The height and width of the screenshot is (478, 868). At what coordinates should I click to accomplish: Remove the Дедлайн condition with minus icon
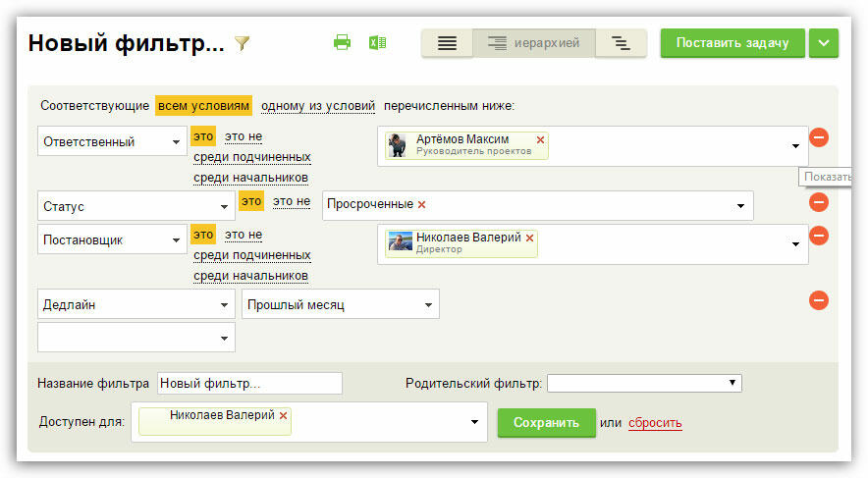pos(819,300)
